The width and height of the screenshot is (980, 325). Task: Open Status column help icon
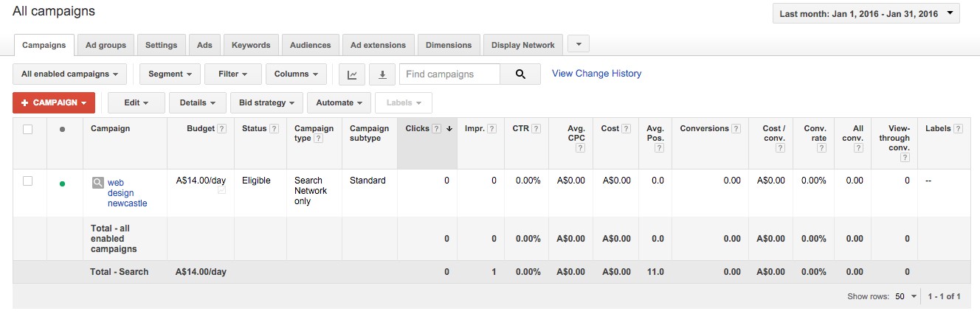click(275, 129)
